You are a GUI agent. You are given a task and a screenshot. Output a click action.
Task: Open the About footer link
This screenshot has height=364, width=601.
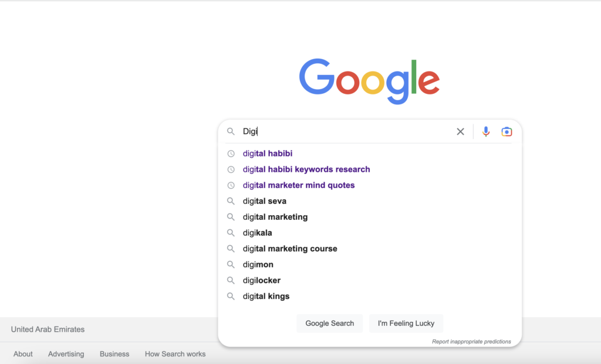(23, 354)
